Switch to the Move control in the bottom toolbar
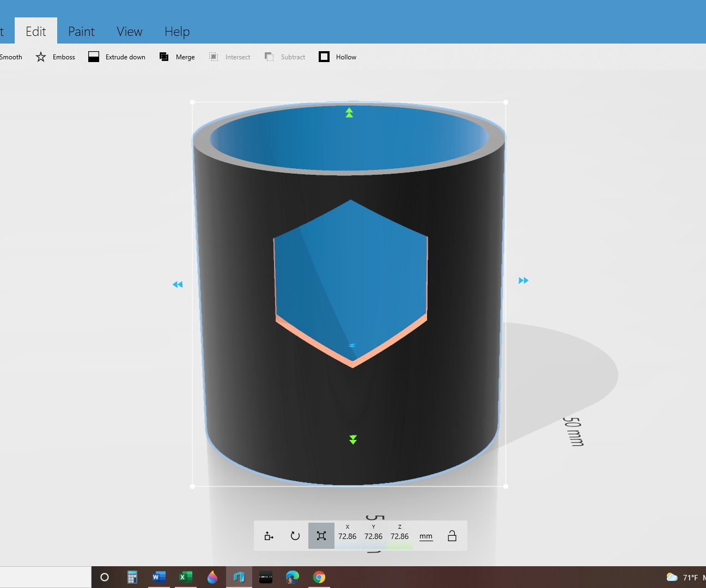This screenshot has height=588, width=706. pos(269,536)
